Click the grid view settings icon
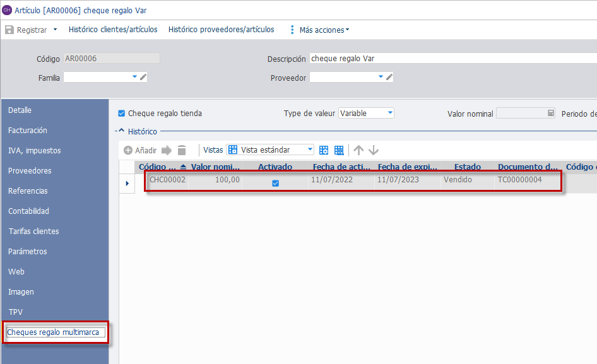 (x=324, y=150)
